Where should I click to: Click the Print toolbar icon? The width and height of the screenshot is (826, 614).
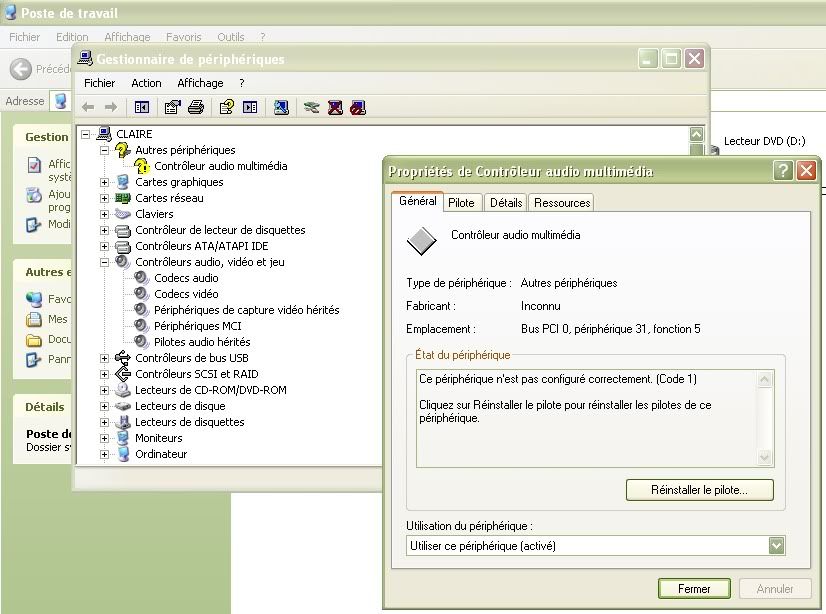tap(196, 107)
